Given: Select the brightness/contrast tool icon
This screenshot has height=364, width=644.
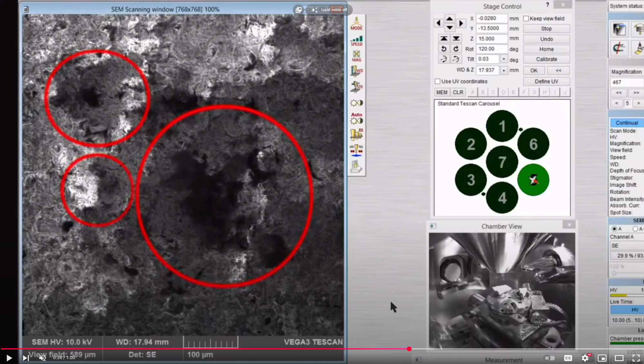Looking at the screenshot, I should pos(356,103).
